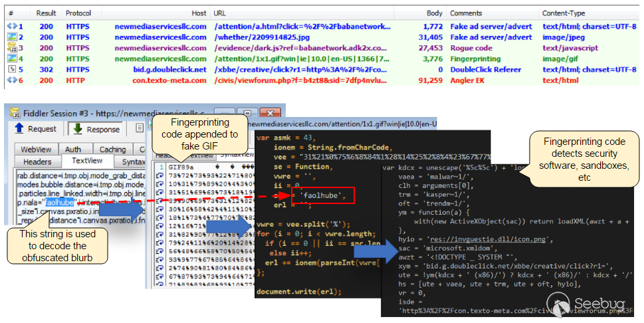Click the 'DoubleClick Referer' comment cell
This screenshot has height=323, width=644.
[485, 69]
